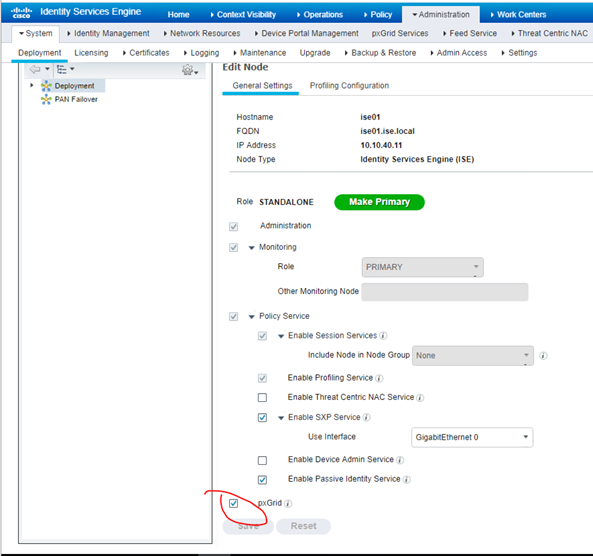The height and width of the screenshot is (556, 593).
Task: Click the Deployment node icon in tree
Action: tap(46, 86)
